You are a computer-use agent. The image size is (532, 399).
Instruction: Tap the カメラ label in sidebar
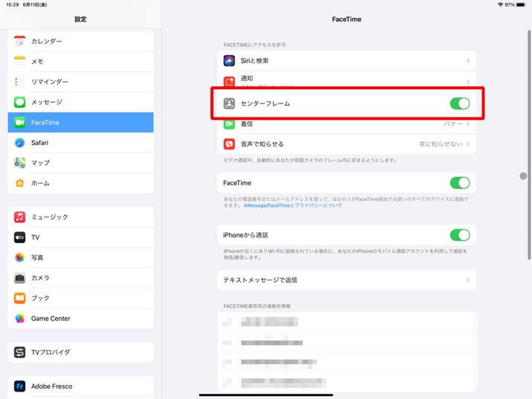coord(40,278)
